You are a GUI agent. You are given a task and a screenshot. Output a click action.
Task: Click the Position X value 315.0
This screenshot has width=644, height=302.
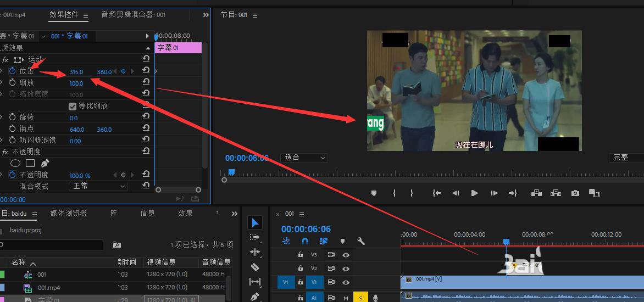(x=76, y=72)
